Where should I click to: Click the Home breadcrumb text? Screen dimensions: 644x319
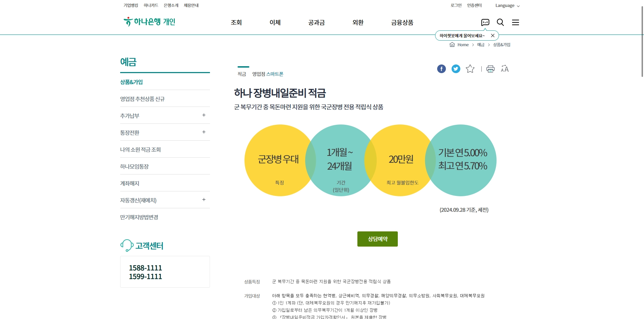(x=463, y=45)
